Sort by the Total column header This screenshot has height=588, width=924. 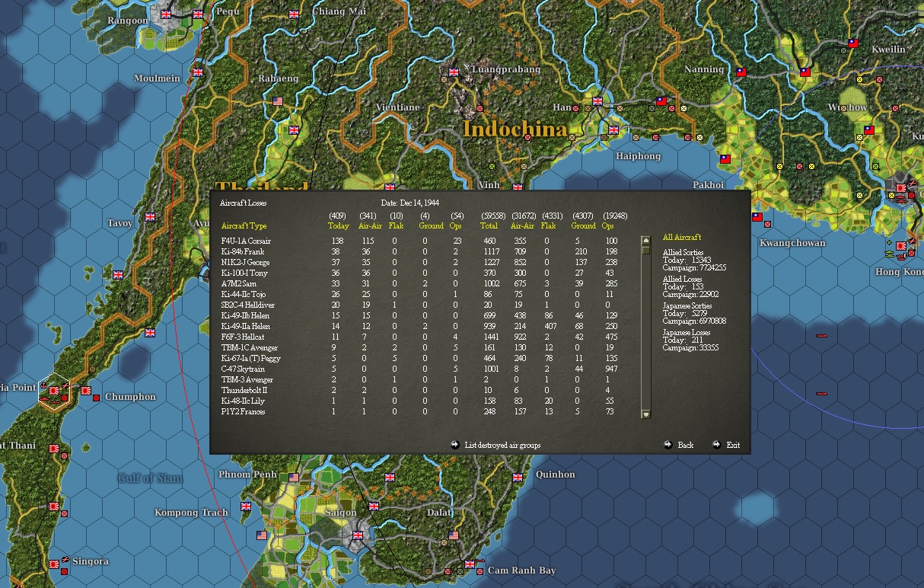tap(489, 225)
